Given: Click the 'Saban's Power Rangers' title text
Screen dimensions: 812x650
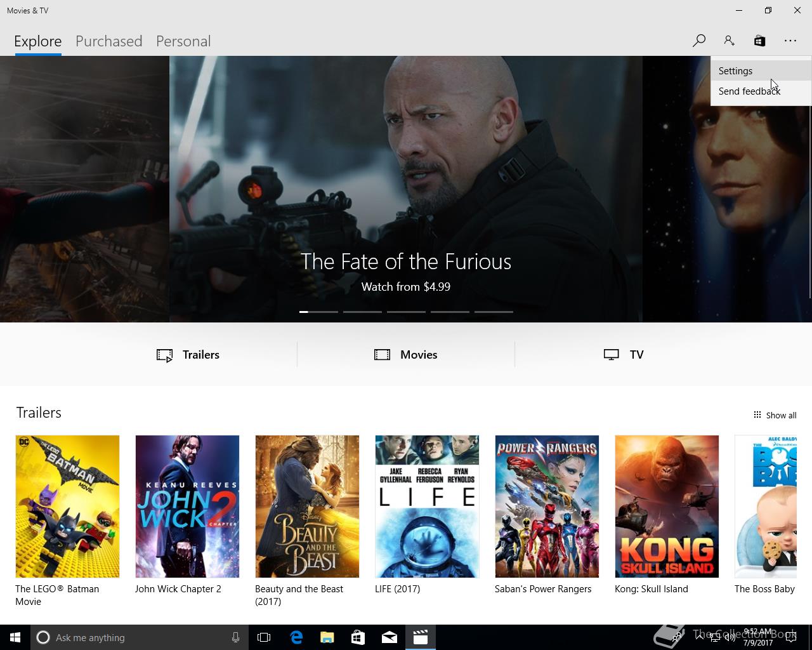Looking at the screenshot, I should click(543, 589).
